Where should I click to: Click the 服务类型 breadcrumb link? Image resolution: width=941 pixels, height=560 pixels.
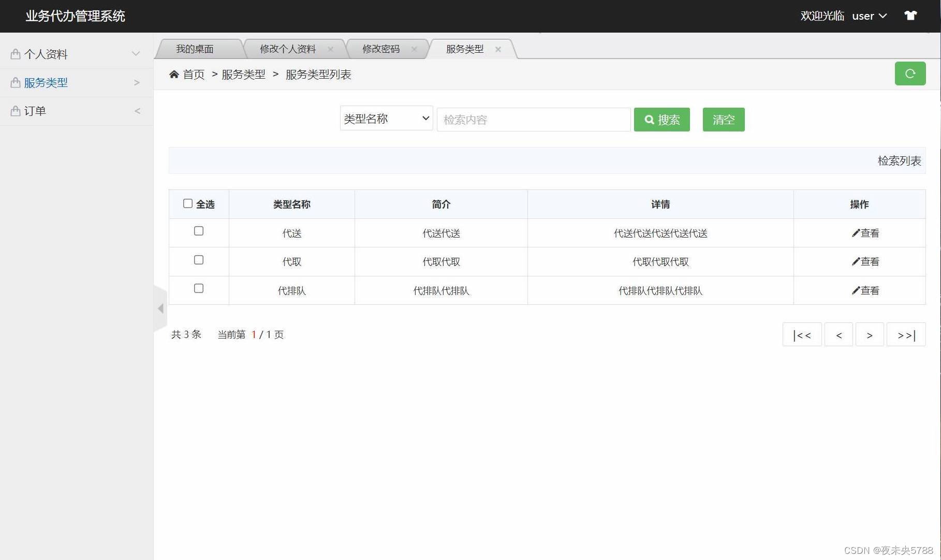243,75
